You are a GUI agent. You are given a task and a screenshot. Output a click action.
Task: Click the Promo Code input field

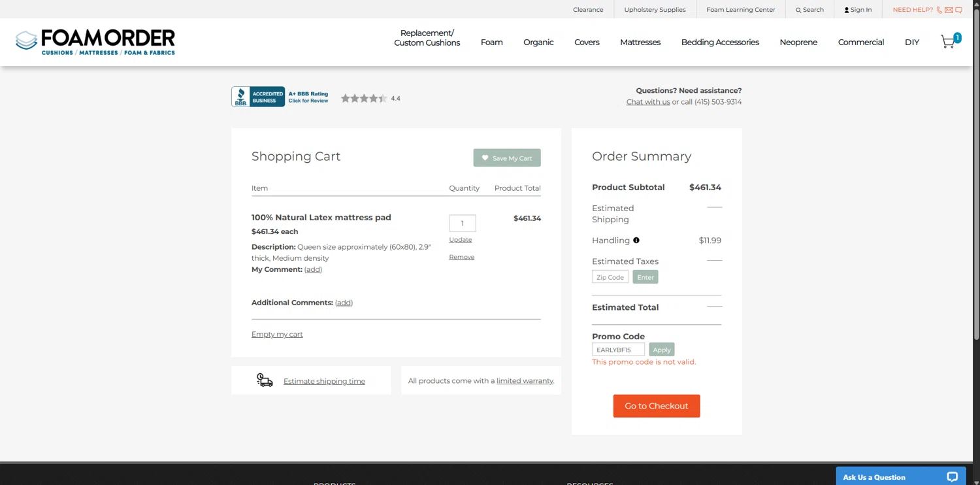coord(618,350)
